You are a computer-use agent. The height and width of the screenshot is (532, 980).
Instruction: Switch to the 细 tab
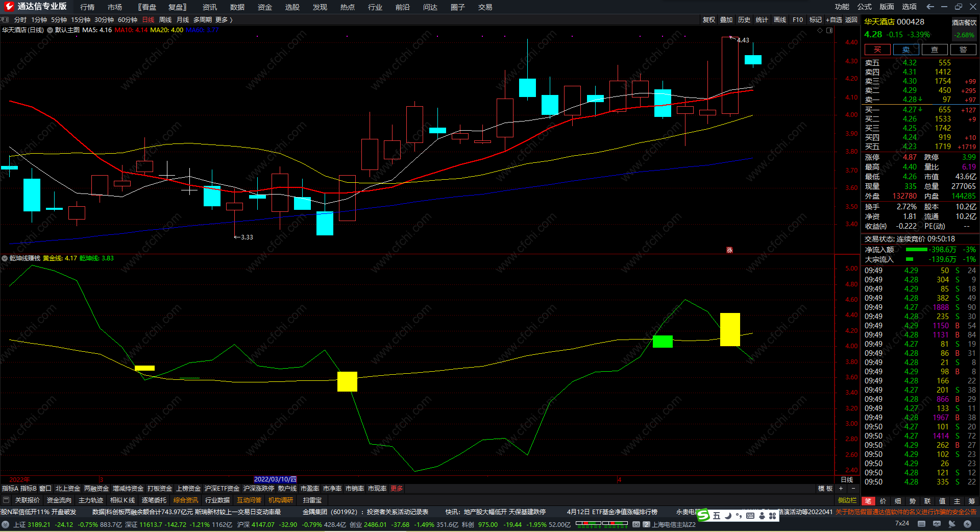point(898,501)
